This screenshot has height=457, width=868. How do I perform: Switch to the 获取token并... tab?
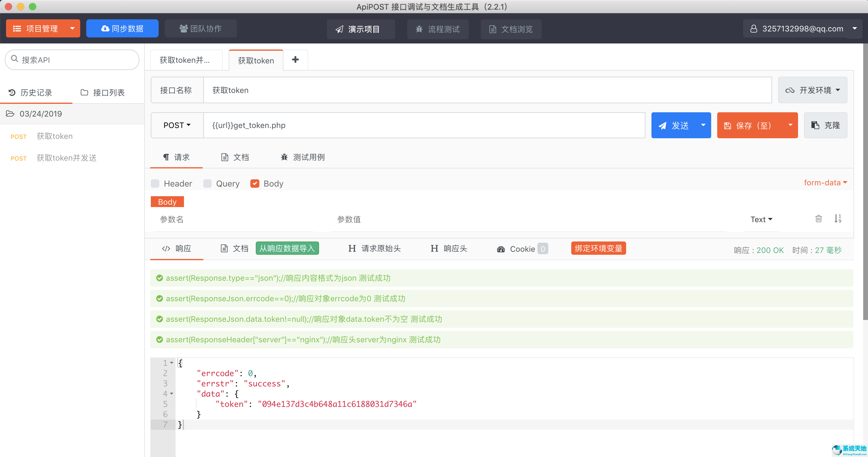(x=186, y=60)
